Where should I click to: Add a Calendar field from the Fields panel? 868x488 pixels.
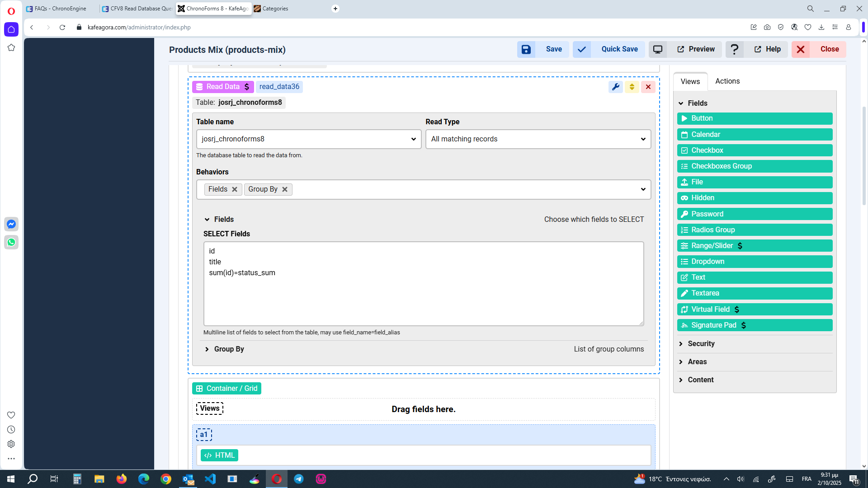[x=754, y=134]
